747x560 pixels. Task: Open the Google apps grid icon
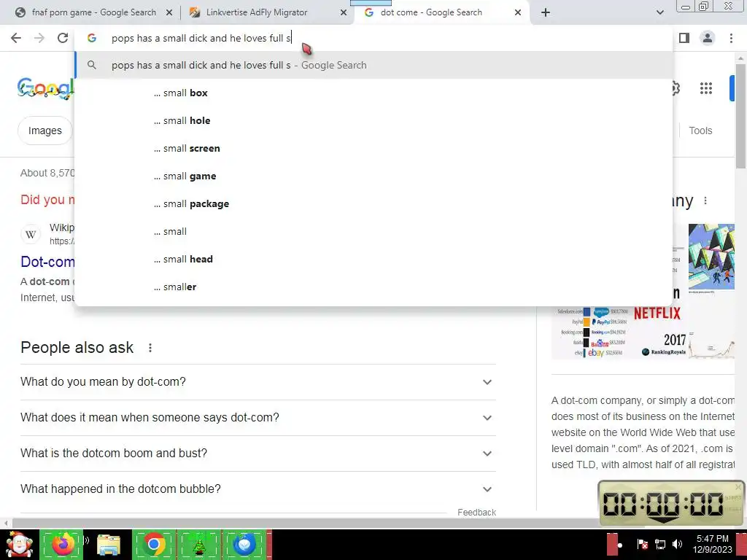pyautogui.click(x=705, y=88)
